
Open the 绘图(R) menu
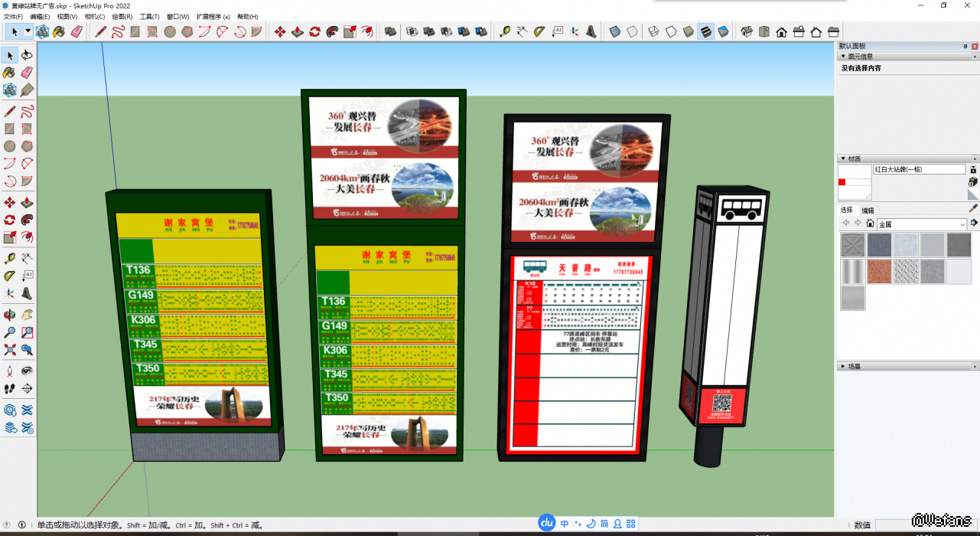[x=122, y=16]
